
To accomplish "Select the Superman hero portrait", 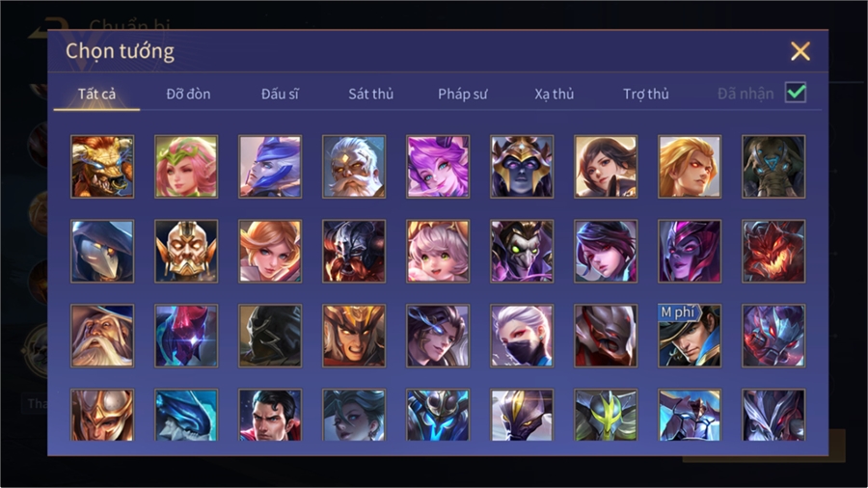I will click(x=270, y=415).
